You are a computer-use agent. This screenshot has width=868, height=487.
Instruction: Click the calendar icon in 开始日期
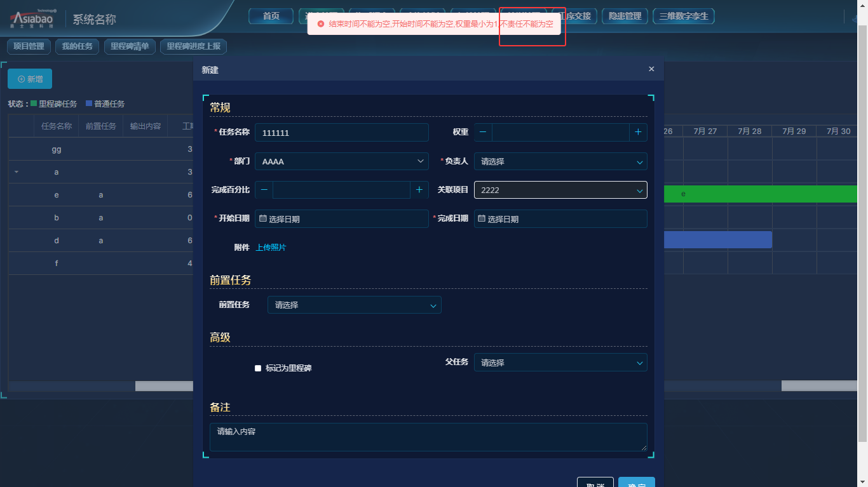pos(263,218)
